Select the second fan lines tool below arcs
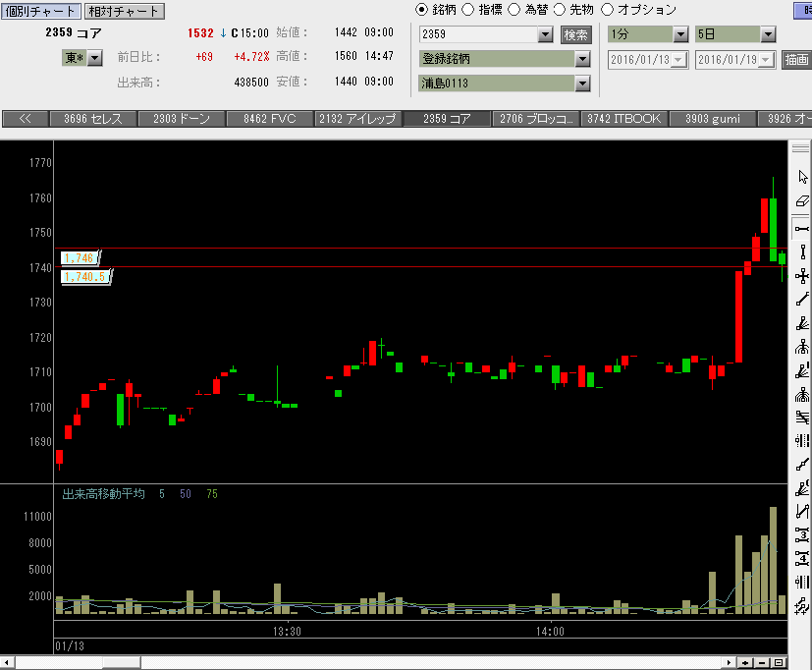 pyautogui.click(x=802, y=370)
